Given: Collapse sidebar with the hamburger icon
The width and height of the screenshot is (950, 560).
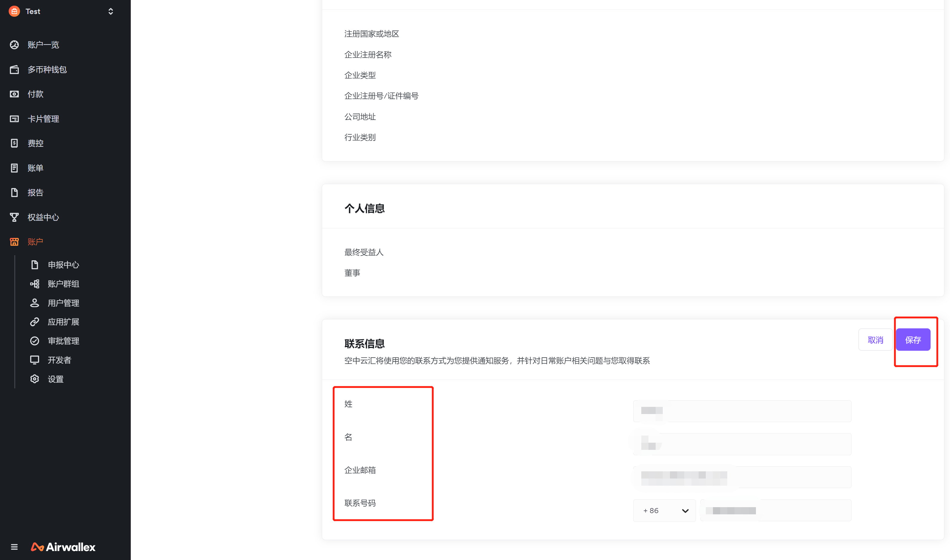Looking at the screenshot, I should pos(14,547).
